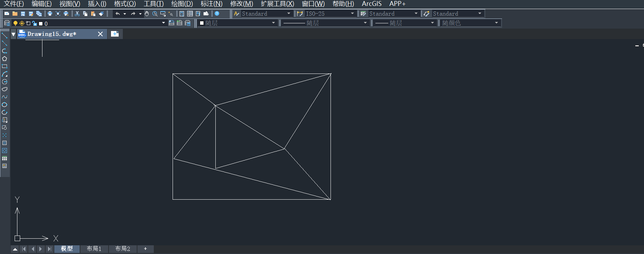Select the Spline tool
The height and width of the screenshot is (254, 644).
[x=5, y=97]
